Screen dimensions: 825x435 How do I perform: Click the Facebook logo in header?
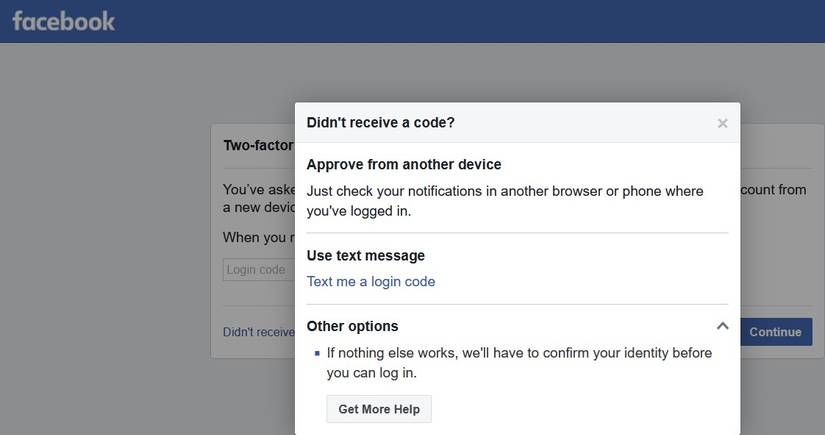click(x=64, y=21)
